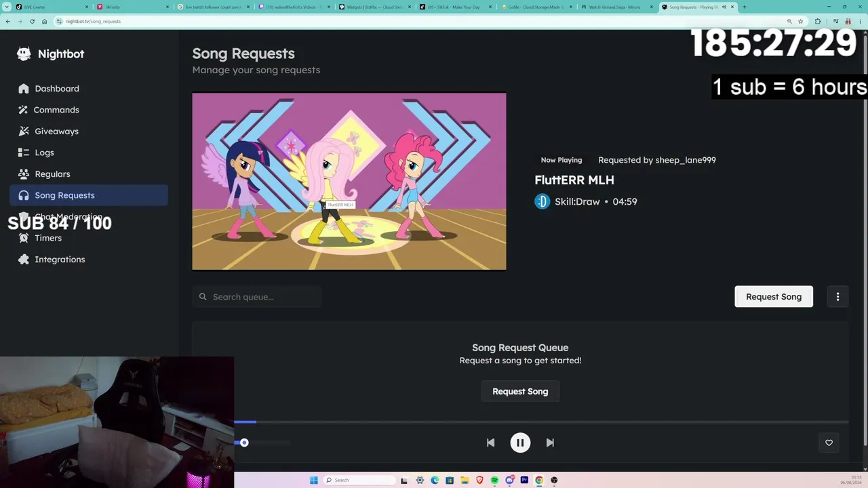Open a new browser tab
The height and width of the screenshot is (488, 868).
coord(745,7)
